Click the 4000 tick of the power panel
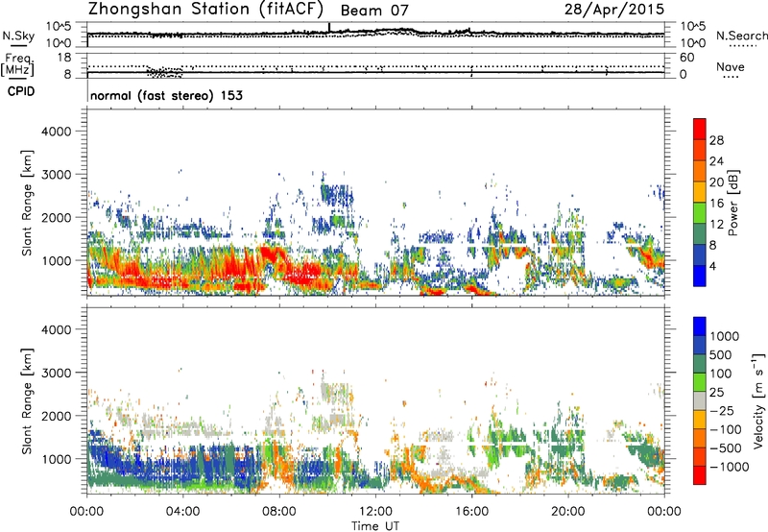Viewport: 768px width, 532px height. point(56,132)
